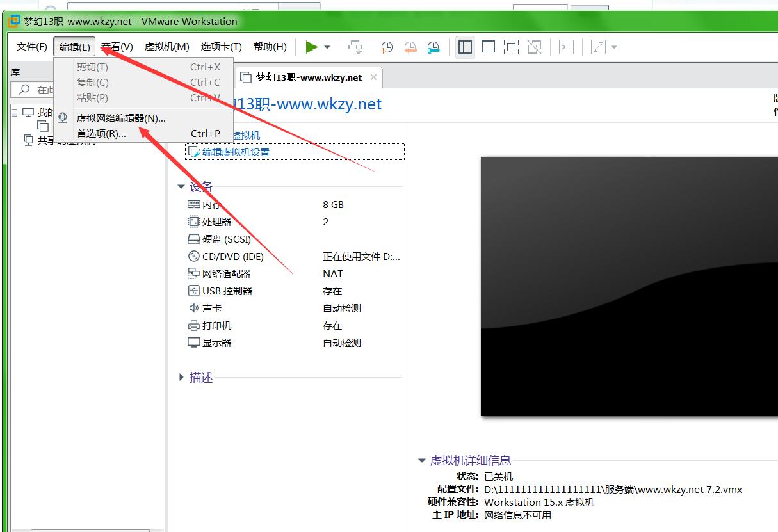Enter full screen mode icon
This screenshot has width=778, height=532.
click(511, 47)
